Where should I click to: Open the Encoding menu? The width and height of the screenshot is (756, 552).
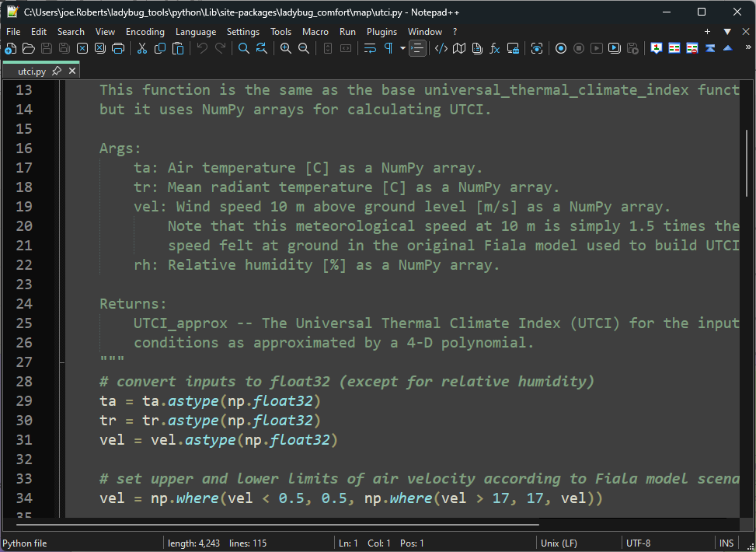145,32
